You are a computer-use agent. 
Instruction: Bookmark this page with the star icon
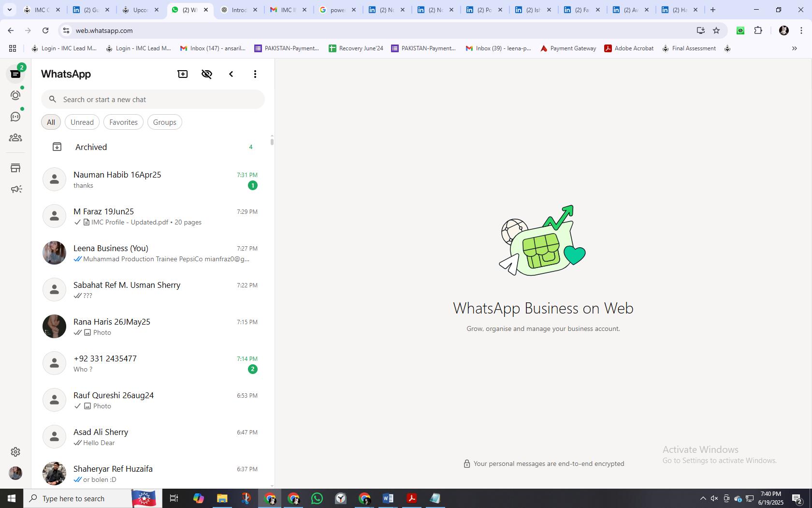pyautogui.click(x=716, y=30)
